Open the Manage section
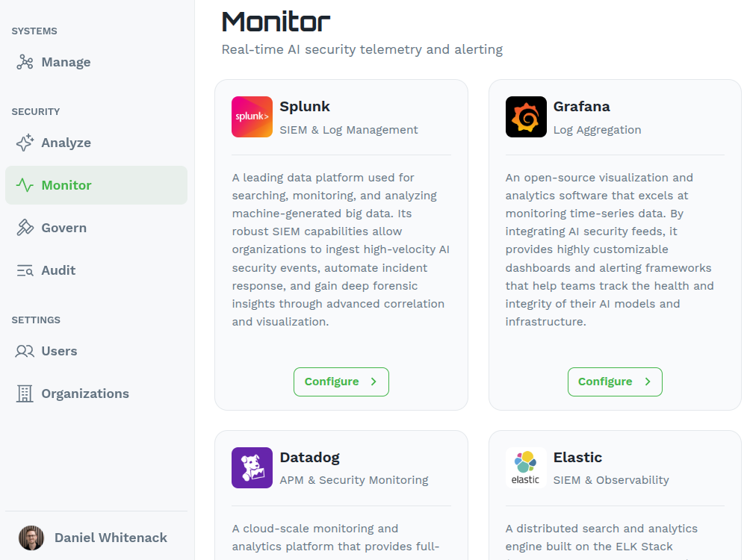The height and width of the screenshot is (560, 747). point(96,62)
